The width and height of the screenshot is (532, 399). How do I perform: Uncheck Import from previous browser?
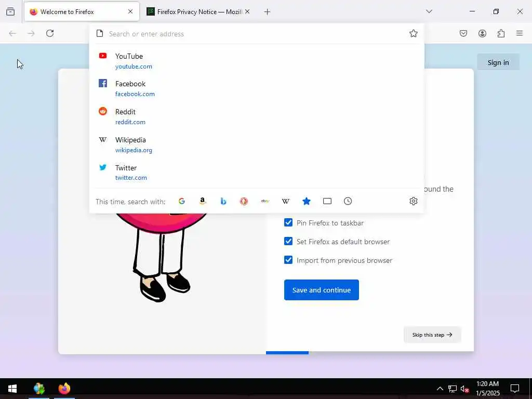[288, 260]
